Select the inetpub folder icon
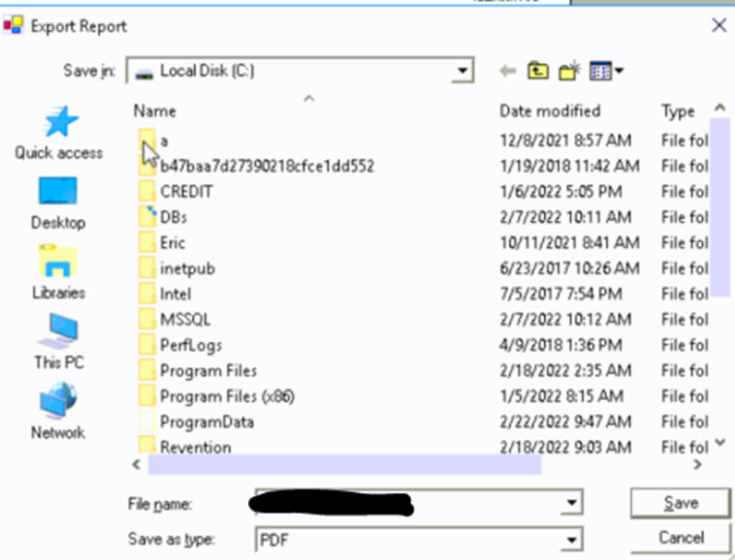This screenshot has height=560, width=735. click(x=146, y=268)
